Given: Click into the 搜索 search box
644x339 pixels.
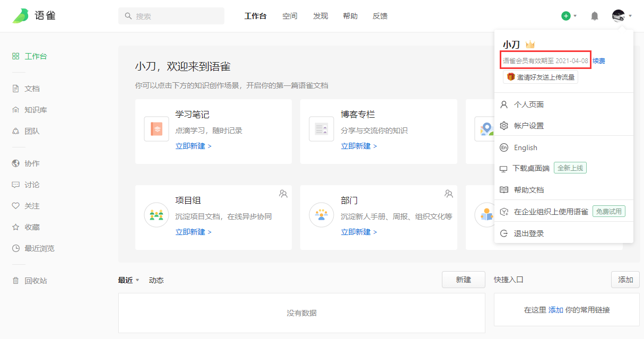Looking at the screenshot, I should [x=176, y=16].
